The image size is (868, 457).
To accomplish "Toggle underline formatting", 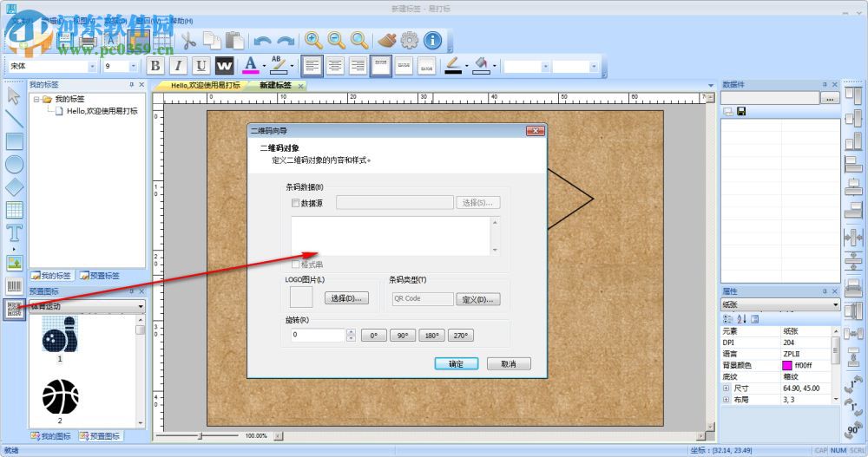I will (x=201, y=66).
